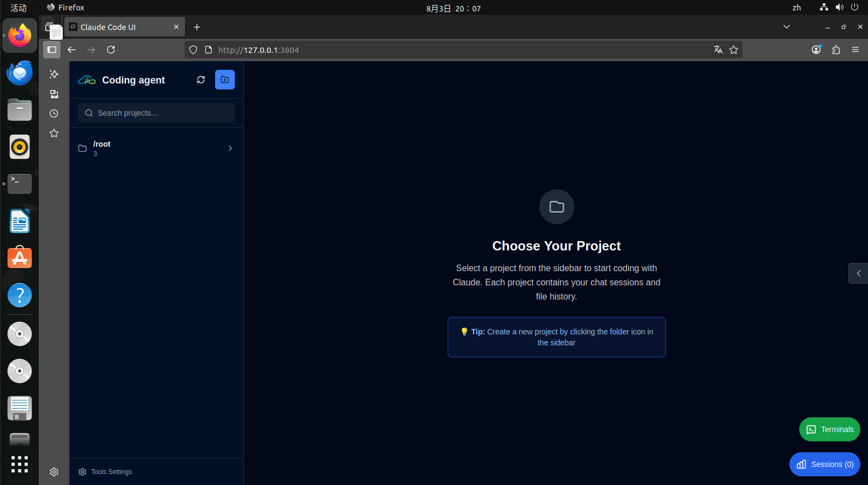
Task: Switch the zh input source indicator
Action: click(x=797, y=8)
